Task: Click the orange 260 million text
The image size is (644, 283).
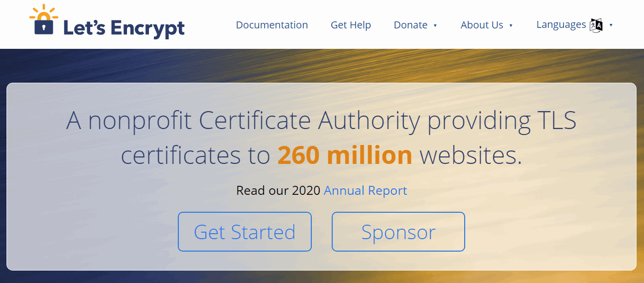Action: click(x=345, y=155)
